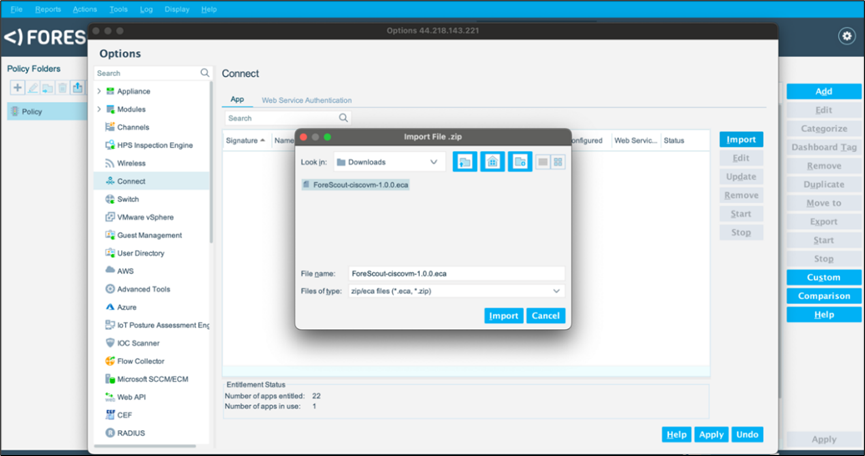Click Import button in Connect pane
This screenshot has height=456, width=865.
pos(741,140)
